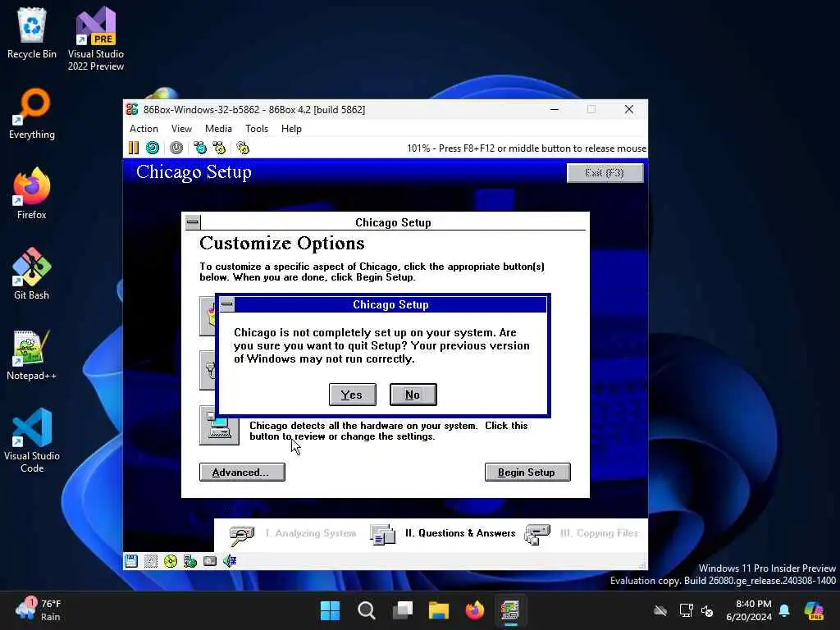Screen dimensions: 840x630
Task: Open the 86Box Media menu
Action: 218,129
